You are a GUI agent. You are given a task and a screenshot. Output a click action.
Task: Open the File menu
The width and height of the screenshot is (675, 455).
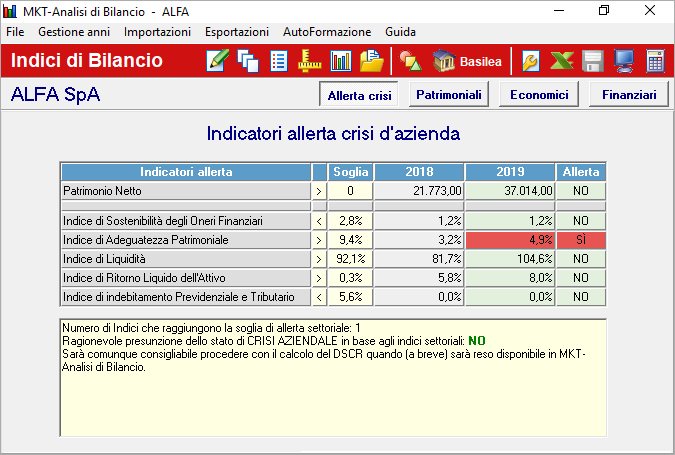[x=15, y=32]
